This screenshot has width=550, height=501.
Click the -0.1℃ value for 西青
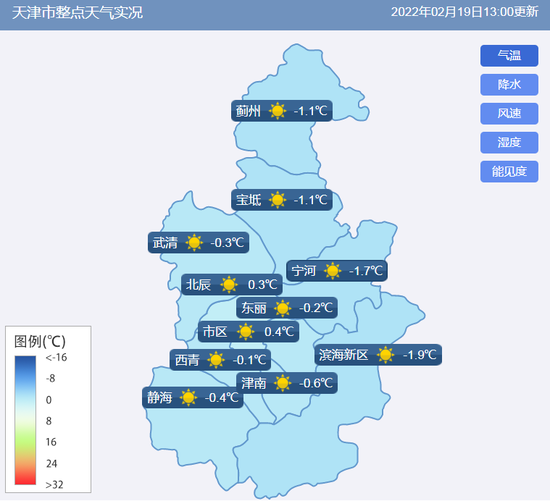pos(249,360)
